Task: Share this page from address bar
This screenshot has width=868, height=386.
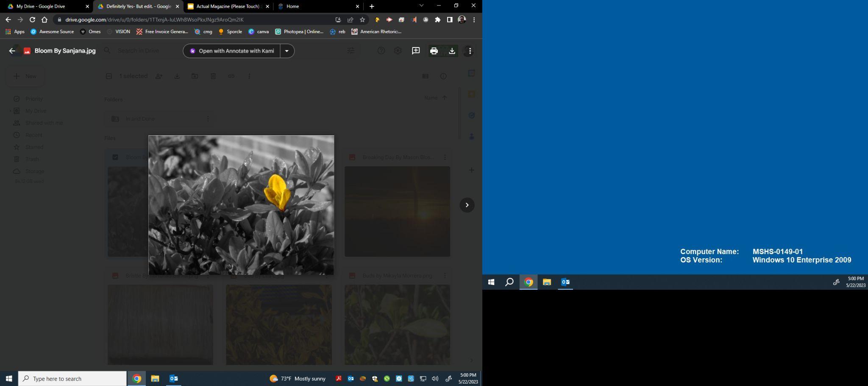Action: (x=351, y=20)
